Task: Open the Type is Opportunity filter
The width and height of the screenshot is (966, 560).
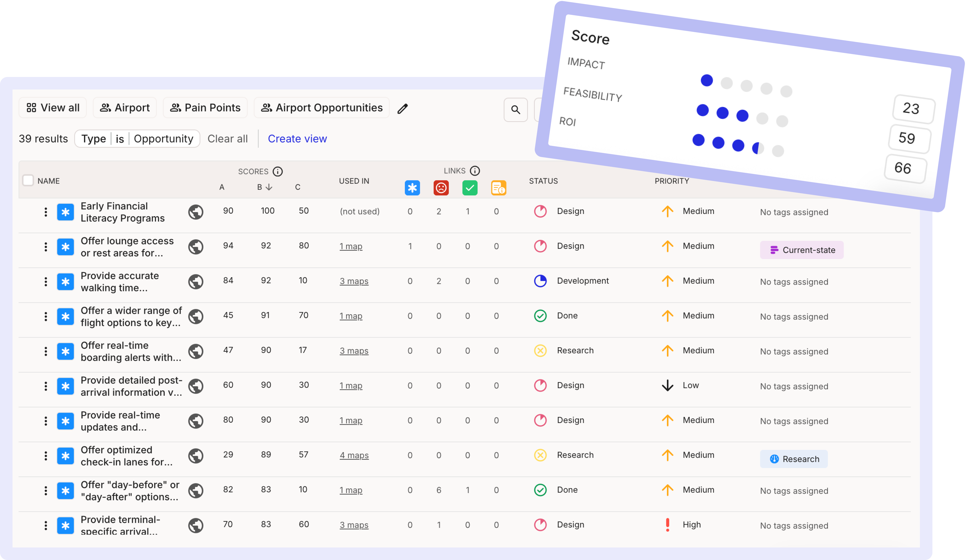Action: 137,139
